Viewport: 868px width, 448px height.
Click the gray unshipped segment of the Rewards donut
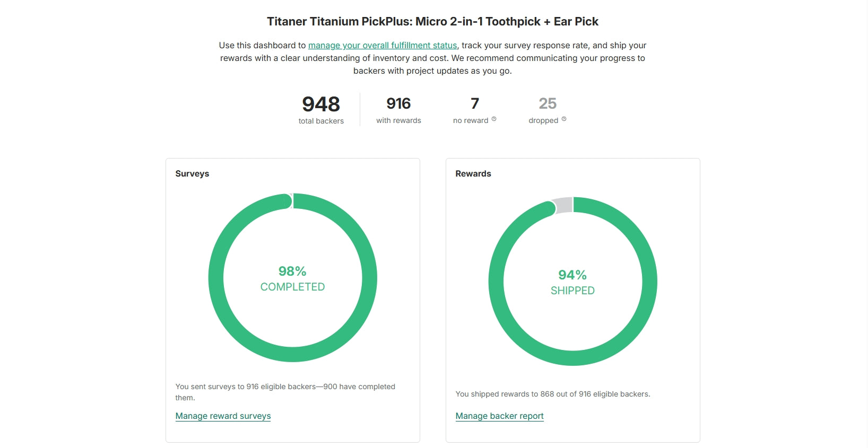(563, 205)
